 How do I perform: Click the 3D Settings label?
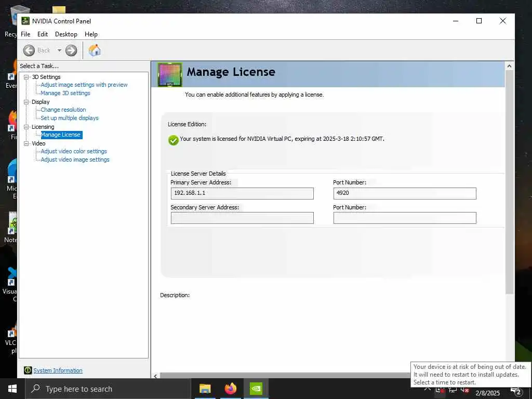46,77
